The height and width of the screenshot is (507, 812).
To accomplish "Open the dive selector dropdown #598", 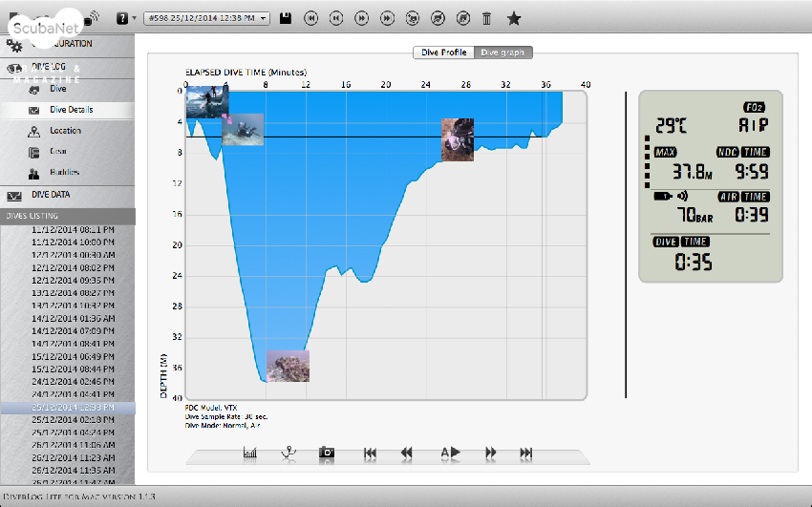I will click(207, 18).
